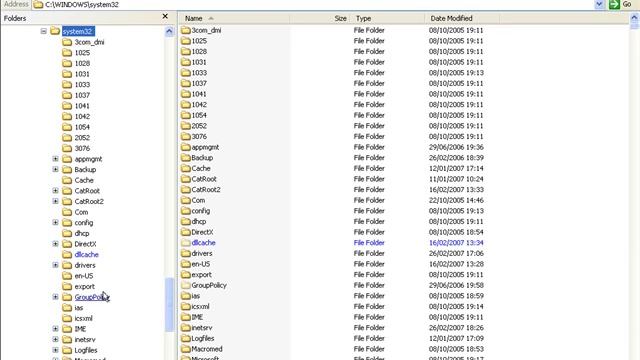Select the icsxml folder in tree

[83, 318]
